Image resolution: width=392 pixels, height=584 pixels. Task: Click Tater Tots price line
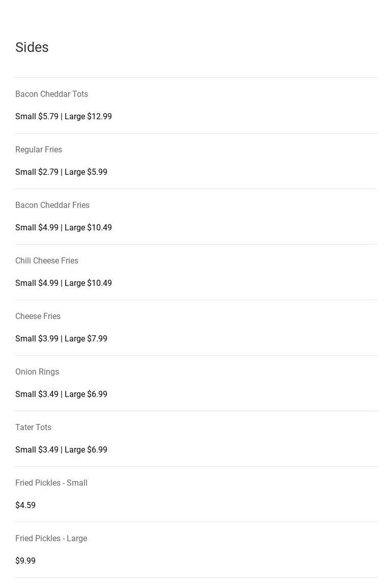pyautogui.click(x=61, y=450)
